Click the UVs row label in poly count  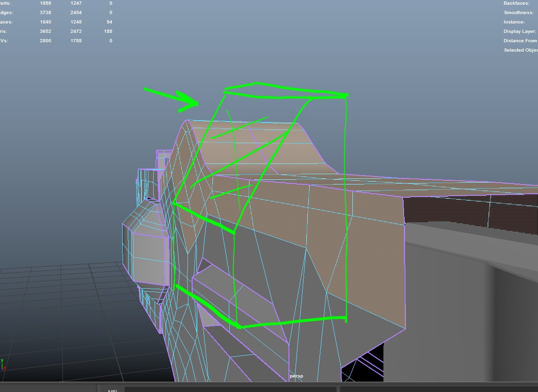(4, 40)
